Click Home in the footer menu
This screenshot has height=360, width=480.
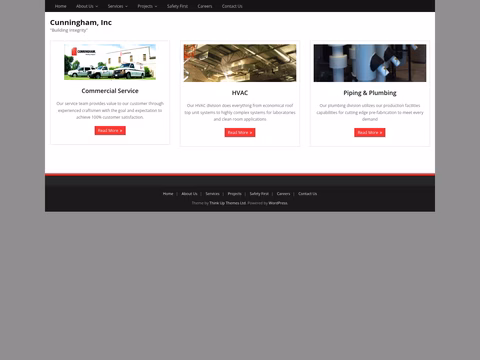click(168, 194)
